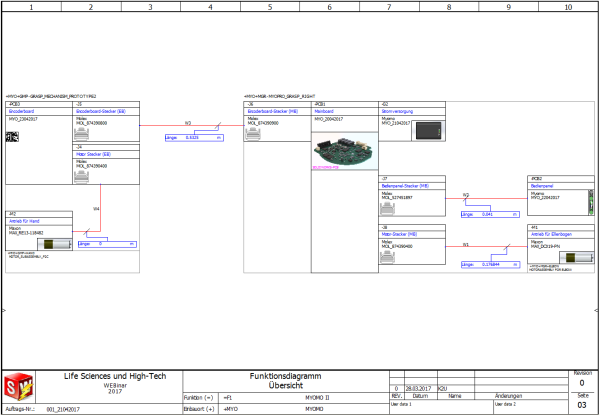Click the Länge box showing 0.041 m
Viewport: 600px width, 415px height.
[x=490, y=215]
